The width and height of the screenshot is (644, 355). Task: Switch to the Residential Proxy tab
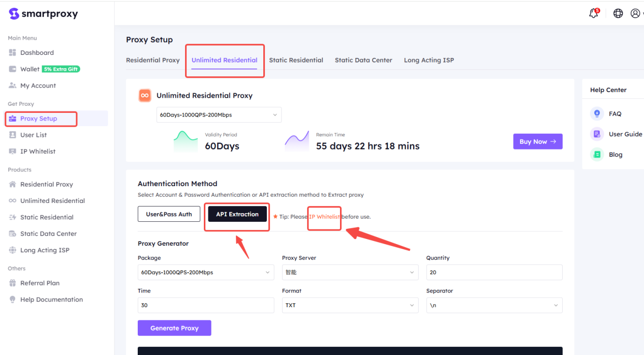(x=153, y=60)
